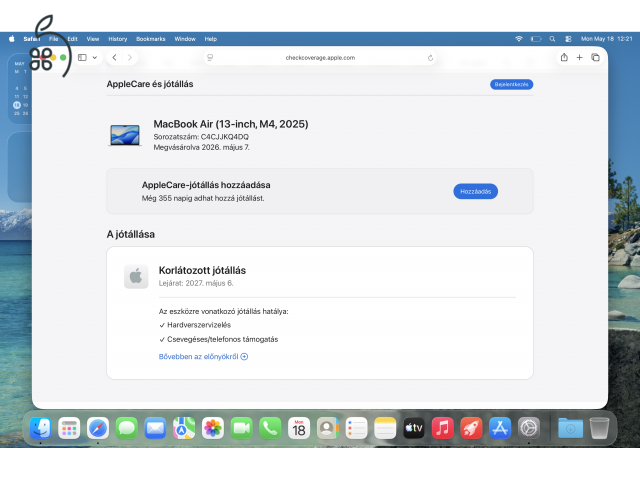Open Music from the Dock

(x=443, y=428)
